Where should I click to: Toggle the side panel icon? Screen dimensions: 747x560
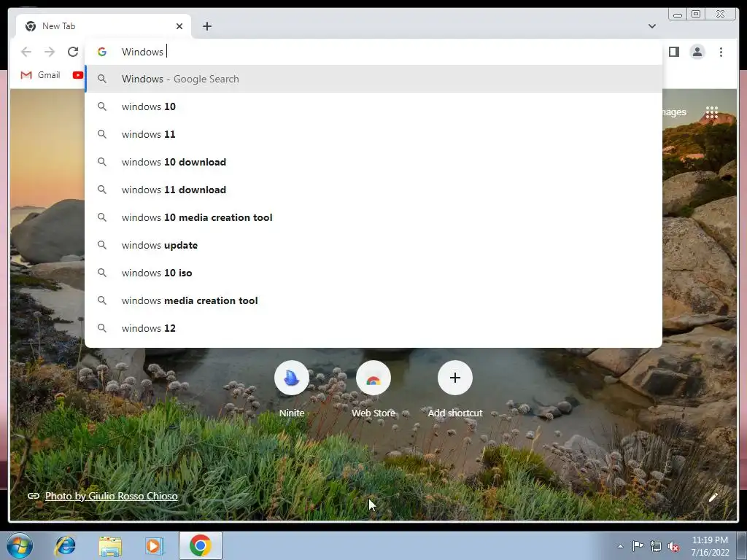coord(673,52)
